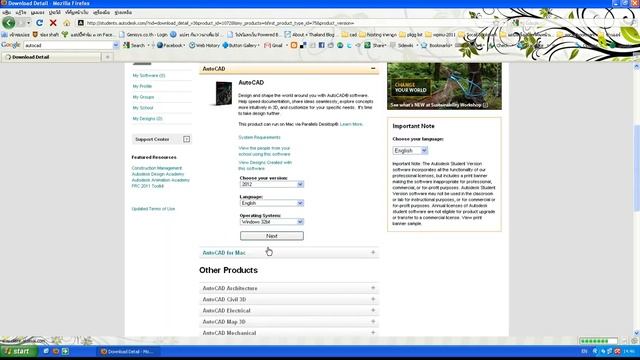The image size is (640, 360).
Task: Open 'Choose your language' dropdown in Important Note
Action: pyautogui.click(x=410, y=151)
